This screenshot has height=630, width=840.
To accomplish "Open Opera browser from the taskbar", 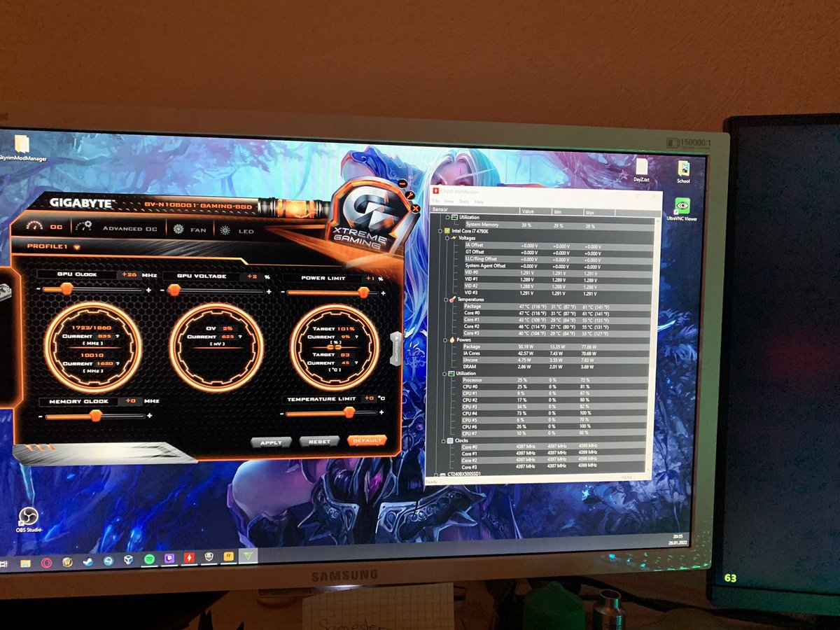I will pos(46,562).
